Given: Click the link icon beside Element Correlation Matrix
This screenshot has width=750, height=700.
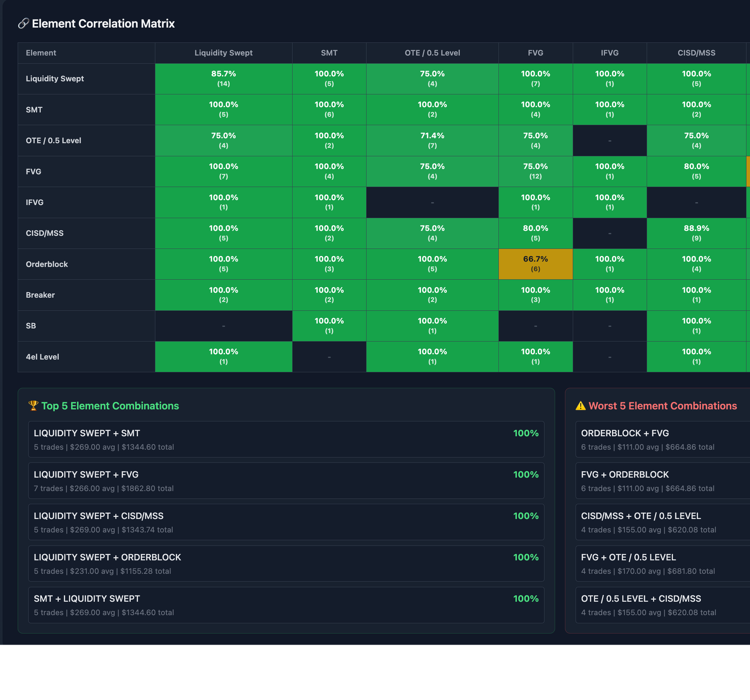Looking at the screenshot, I should click(23, 23).
